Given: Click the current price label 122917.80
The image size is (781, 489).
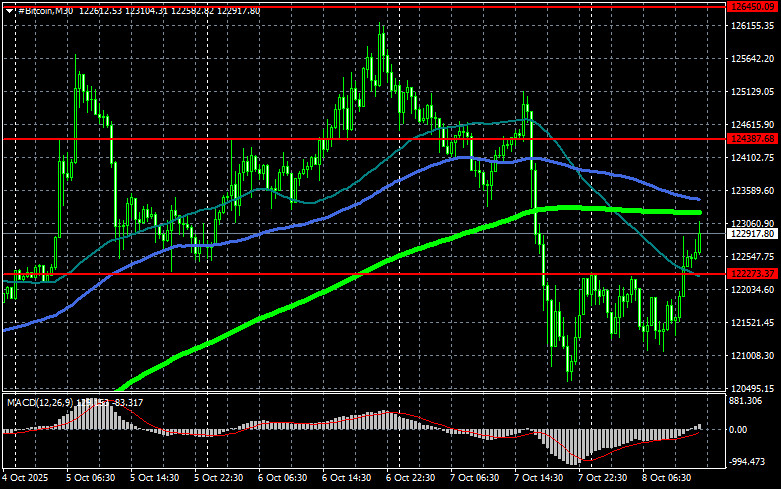Looking at the screenshot, I should (753, 233).
